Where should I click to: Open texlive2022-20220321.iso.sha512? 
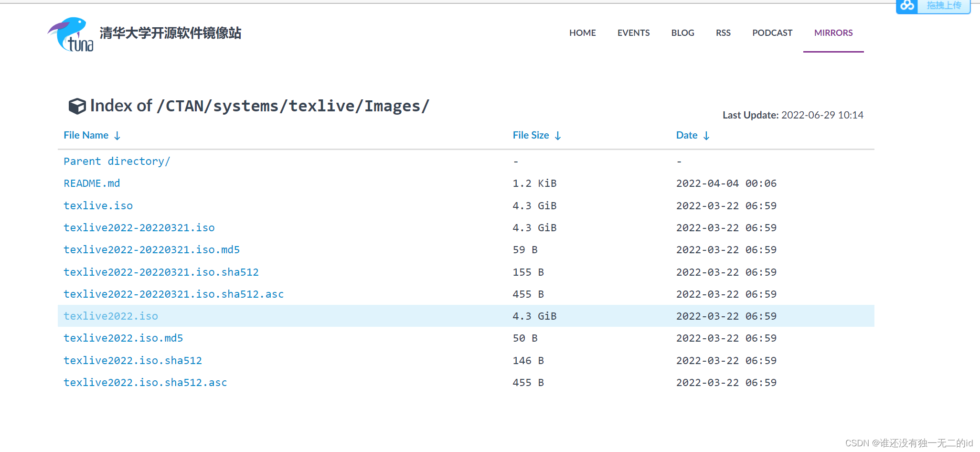point(161,272)
